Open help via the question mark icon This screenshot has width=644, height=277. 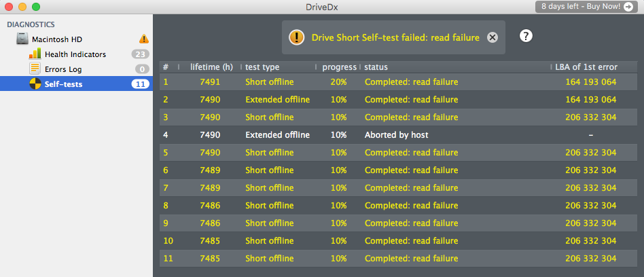tap(526, 36)
